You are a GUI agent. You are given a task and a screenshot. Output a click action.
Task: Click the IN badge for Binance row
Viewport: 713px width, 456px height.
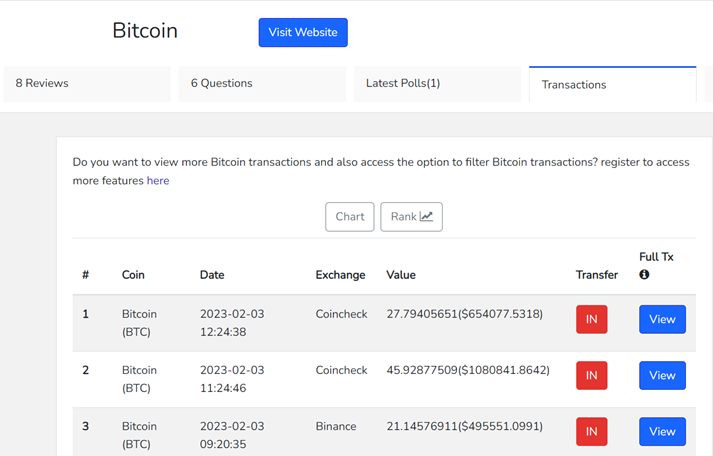coord(592,431)
